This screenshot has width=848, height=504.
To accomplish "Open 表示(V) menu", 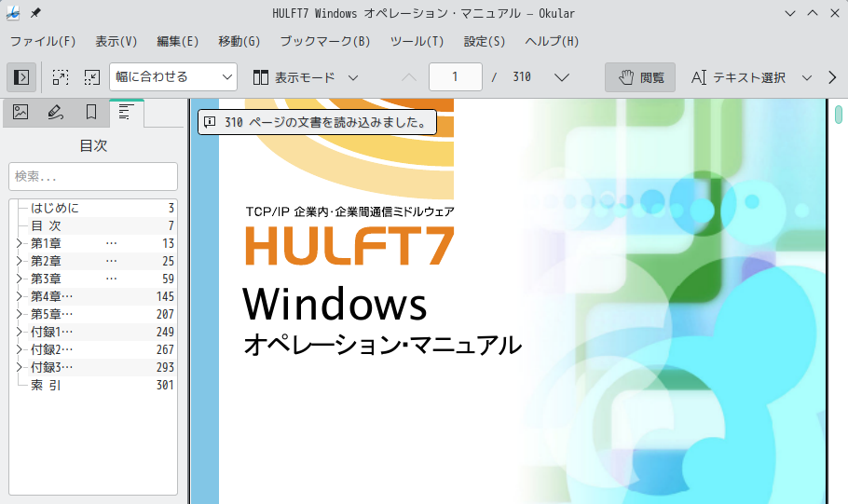I will [116, 42].
